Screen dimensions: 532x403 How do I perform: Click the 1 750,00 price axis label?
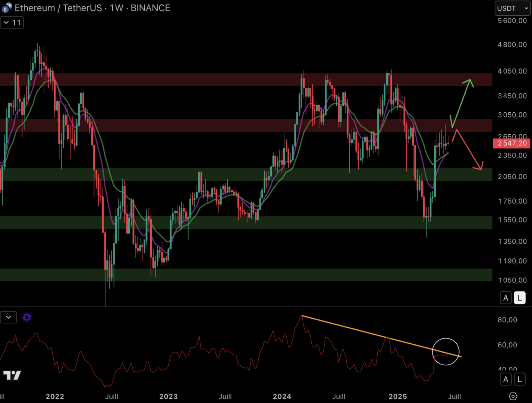513,201
